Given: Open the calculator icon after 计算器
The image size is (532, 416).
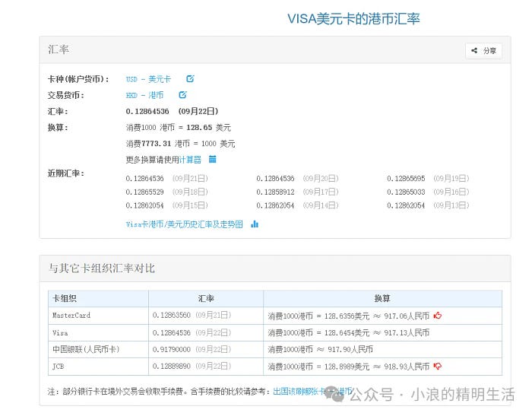Looking at the screenshot, I should (x=212, y=159).
